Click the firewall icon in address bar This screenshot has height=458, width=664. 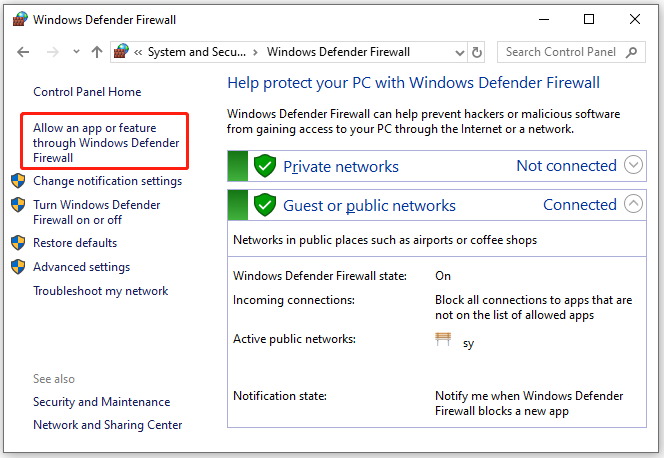point(121,52)
